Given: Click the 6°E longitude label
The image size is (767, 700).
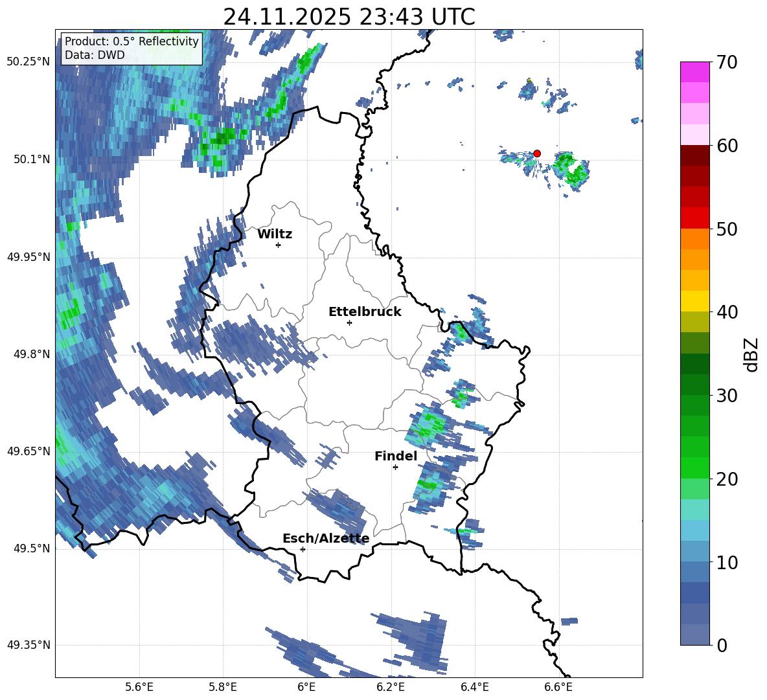Looking at the screenshot, I should [306, 687].
